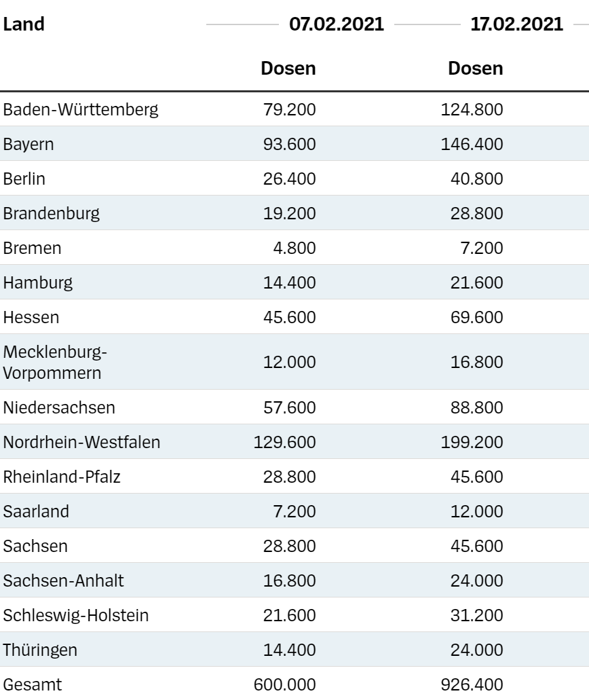Click the 07.02.2021 date header

click(x=337, y=24)
